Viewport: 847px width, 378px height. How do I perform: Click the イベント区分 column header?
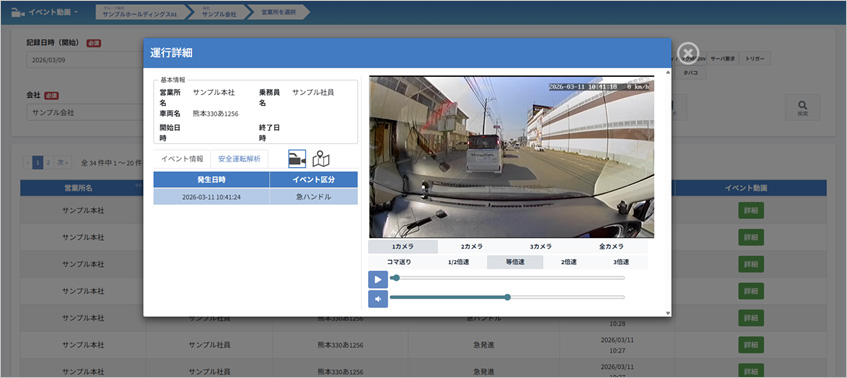click(313, 179)
